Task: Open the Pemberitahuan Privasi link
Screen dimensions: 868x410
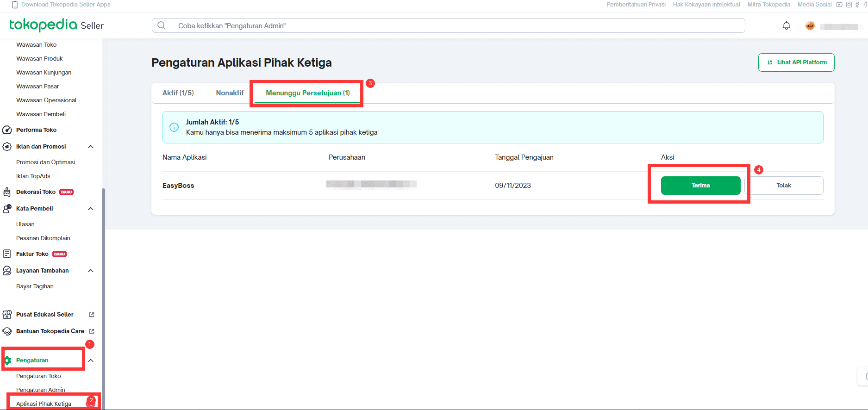Action: (x=636, y=5)
